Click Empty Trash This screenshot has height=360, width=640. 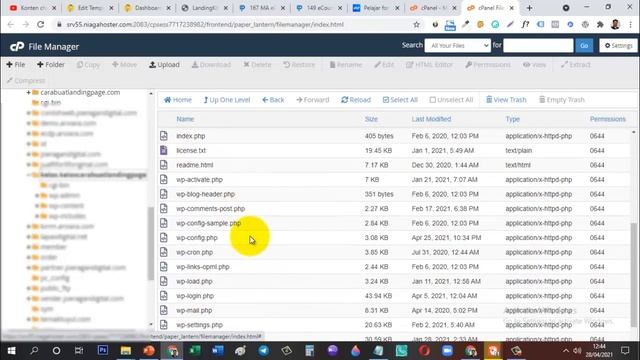click(562, 100)
